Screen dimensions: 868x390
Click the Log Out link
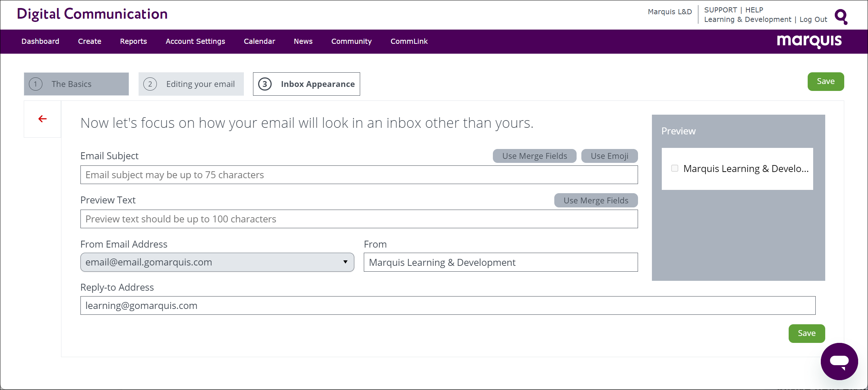point(813,19)
